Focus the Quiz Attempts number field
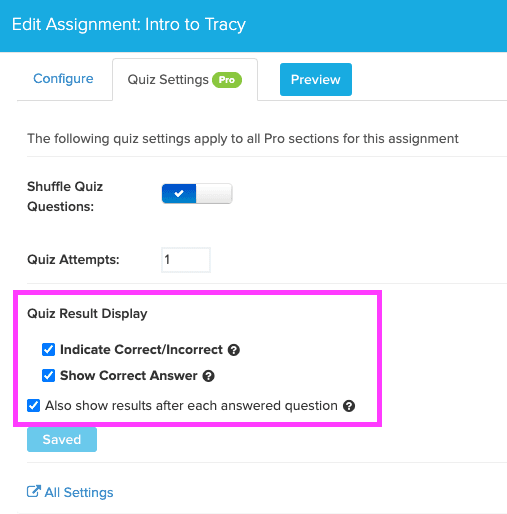 (186, 260)
